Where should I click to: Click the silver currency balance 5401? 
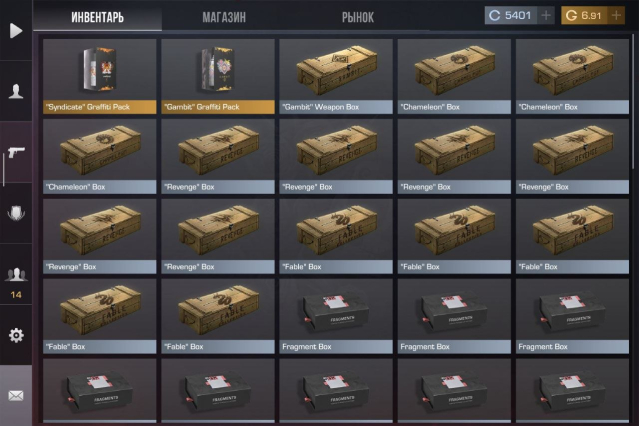coord(511,15)
